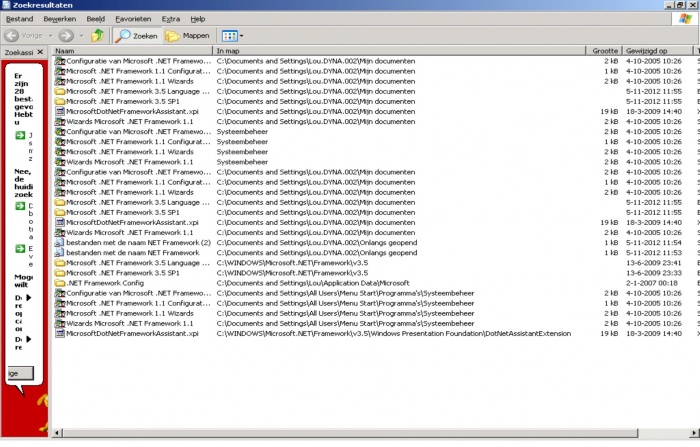This screenshot has width=700, height=447.
Task: Select icon of 'bestanden met de naam NET Framework (2)'
Action: click(x=59, y=242)
